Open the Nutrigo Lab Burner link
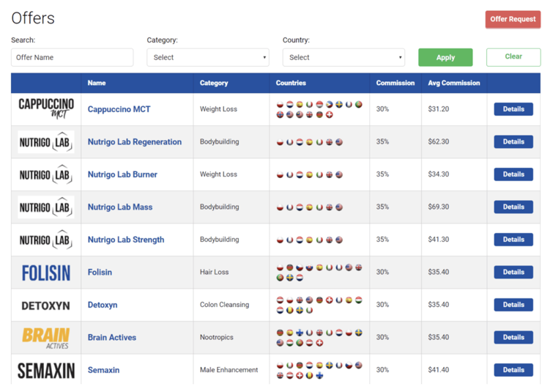This screenshot has width=553, height=392. coord(122,174)
